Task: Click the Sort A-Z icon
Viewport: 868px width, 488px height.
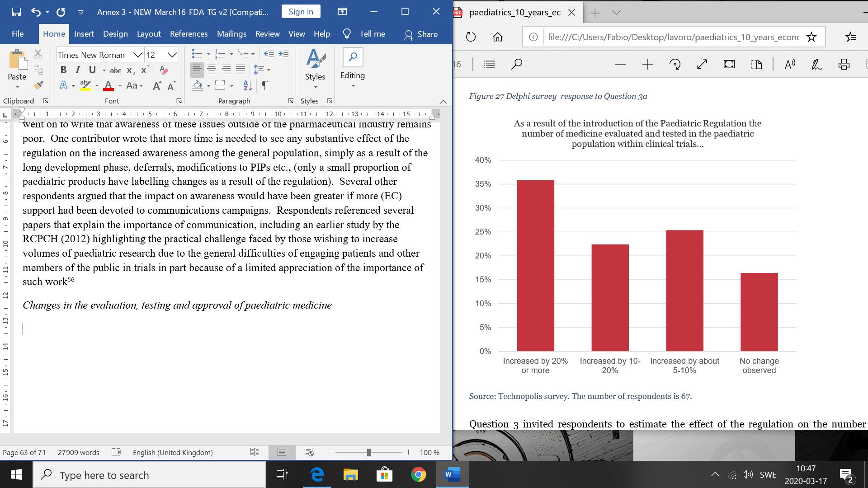Action: pyautogui.click(x=247, y=85)
